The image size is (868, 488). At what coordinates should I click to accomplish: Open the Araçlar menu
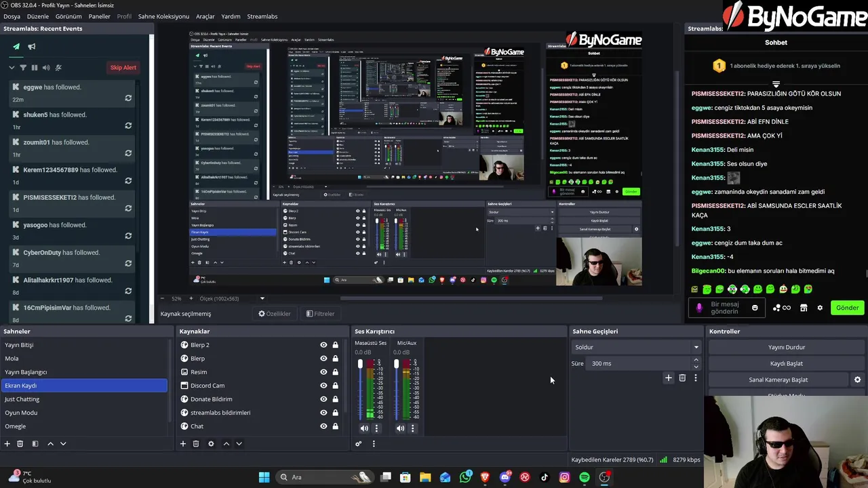click(x=205, y=16)
